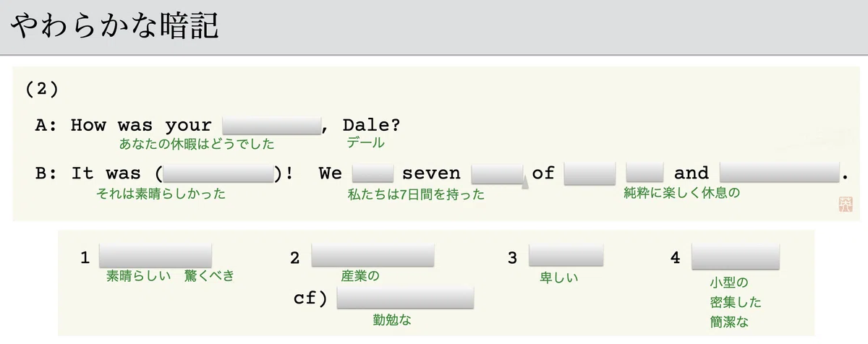Viewport: 868px width, 344px height.
Task: Uncover the hidden answer for choice 3
Action: pos(566,255)
